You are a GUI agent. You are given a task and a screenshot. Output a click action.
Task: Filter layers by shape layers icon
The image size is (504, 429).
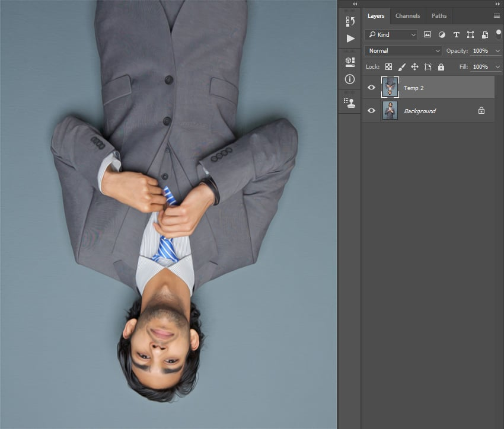470,35
